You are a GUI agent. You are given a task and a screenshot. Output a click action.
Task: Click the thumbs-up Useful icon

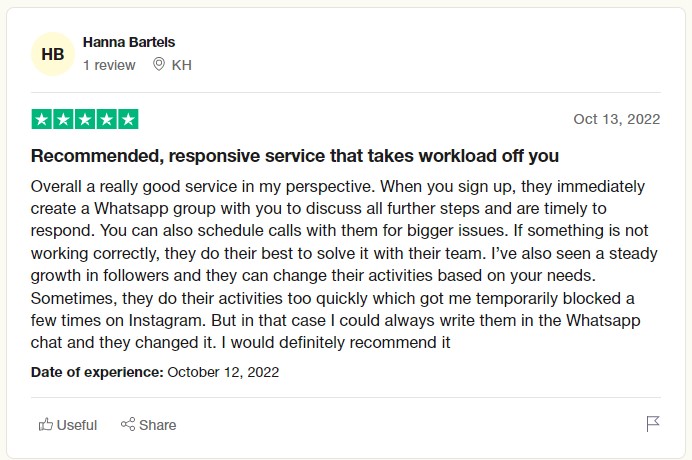[45, 424]
